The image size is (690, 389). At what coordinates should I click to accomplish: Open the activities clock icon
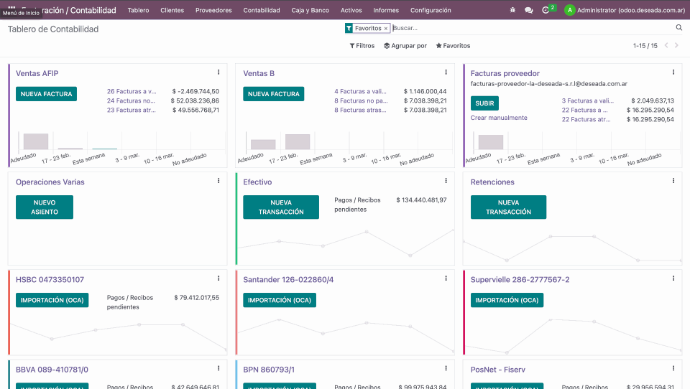tap(546, 10)
